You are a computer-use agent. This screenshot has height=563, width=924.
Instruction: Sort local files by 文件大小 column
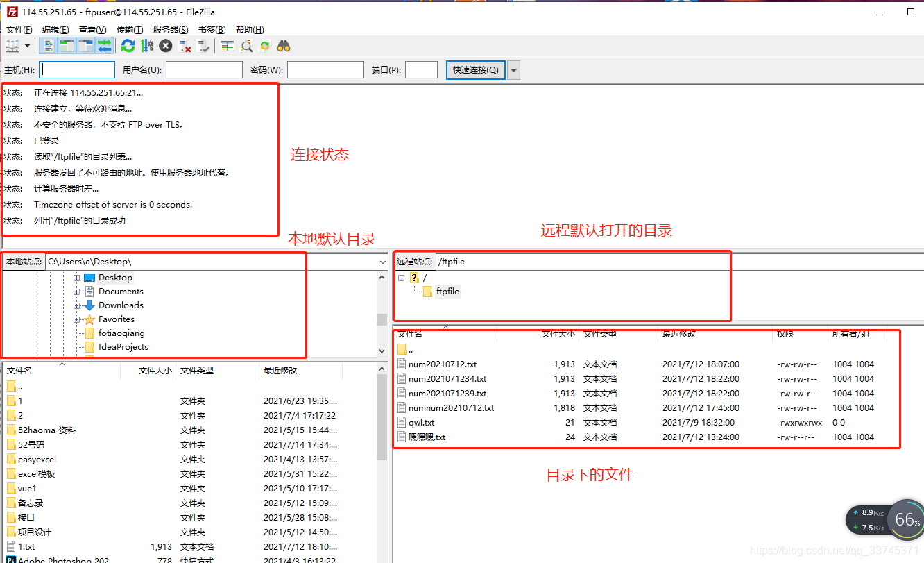coord(148,371)
